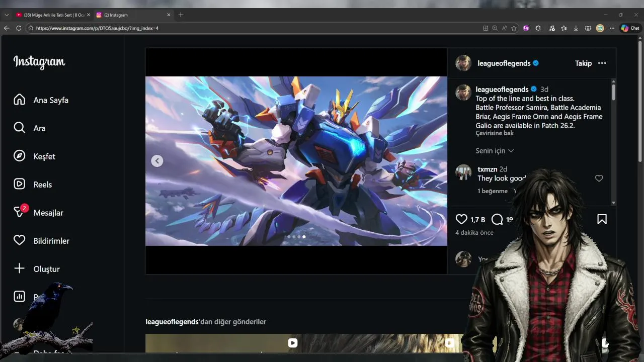
Task: View site information lock icon
Action: pos(31,28)
